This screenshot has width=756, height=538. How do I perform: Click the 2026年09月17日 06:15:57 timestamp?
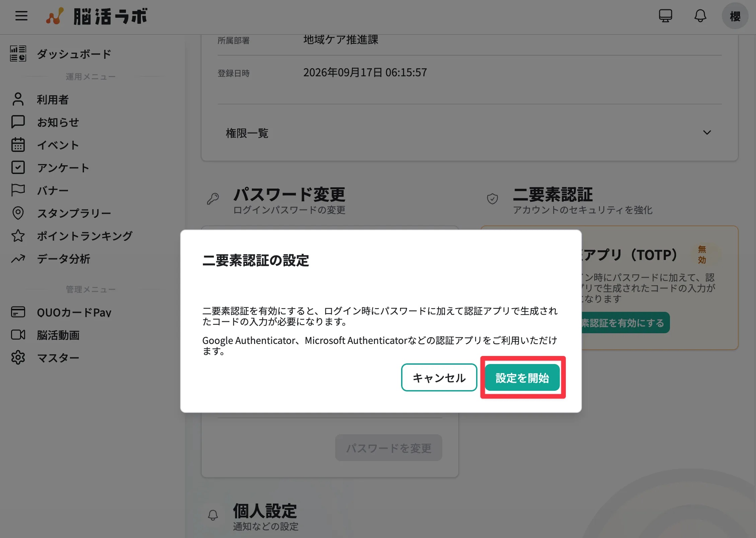365,72
